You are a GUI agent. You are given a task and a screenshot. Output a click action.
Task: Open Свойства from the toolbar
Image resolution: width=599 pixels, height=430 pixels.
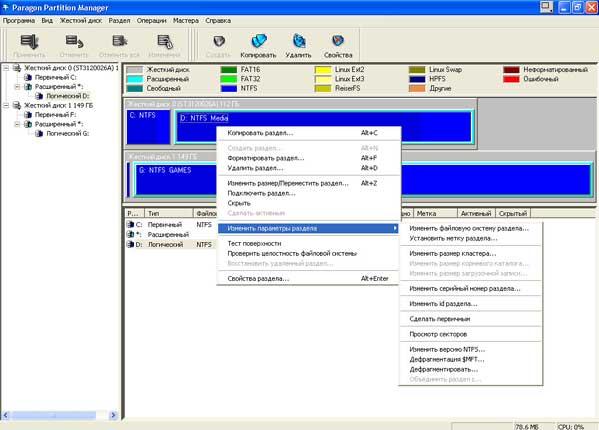338,41
